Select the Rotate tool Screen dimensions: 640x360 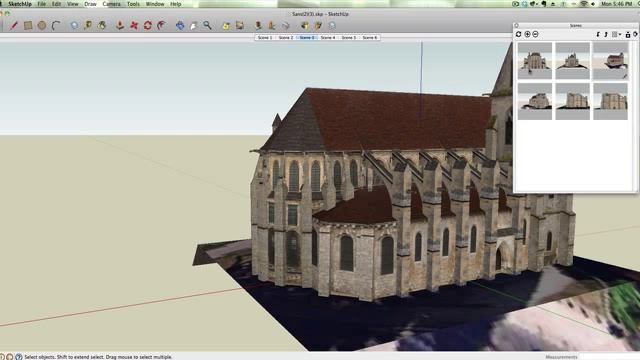click(148, 26)
